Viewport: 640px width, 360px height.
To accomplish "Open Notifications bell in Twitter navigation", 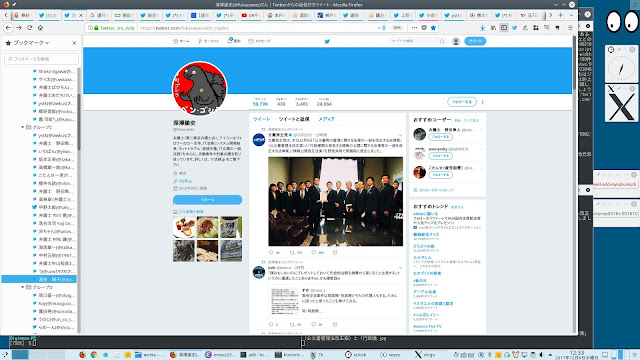I will [233, 41].
